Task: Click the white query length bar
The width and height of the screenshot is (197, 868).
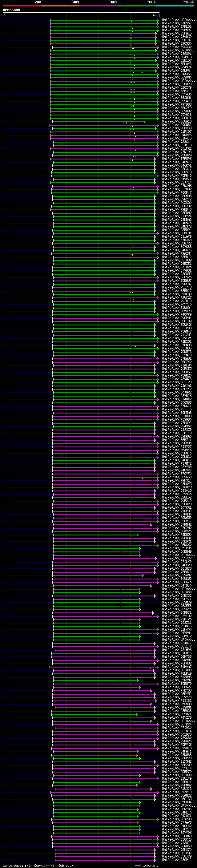Action: point(81,12)
